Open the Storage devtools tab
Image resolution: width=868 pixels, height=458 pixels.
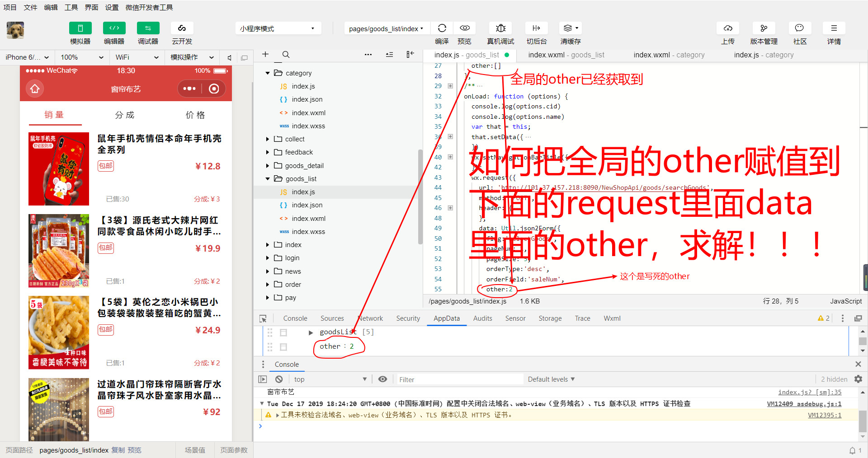(x=550, y=318)
